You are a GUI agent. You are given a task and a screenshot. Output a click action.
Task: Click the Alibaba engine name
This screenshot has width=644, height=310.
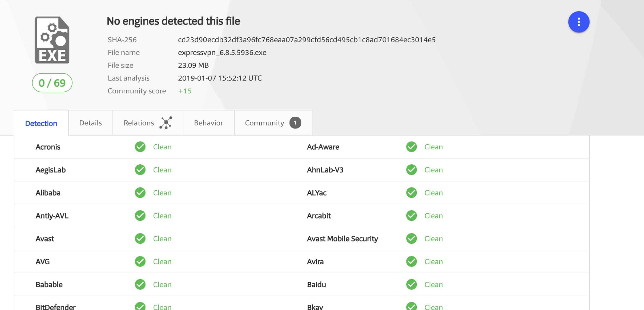[x=48, y=193]
